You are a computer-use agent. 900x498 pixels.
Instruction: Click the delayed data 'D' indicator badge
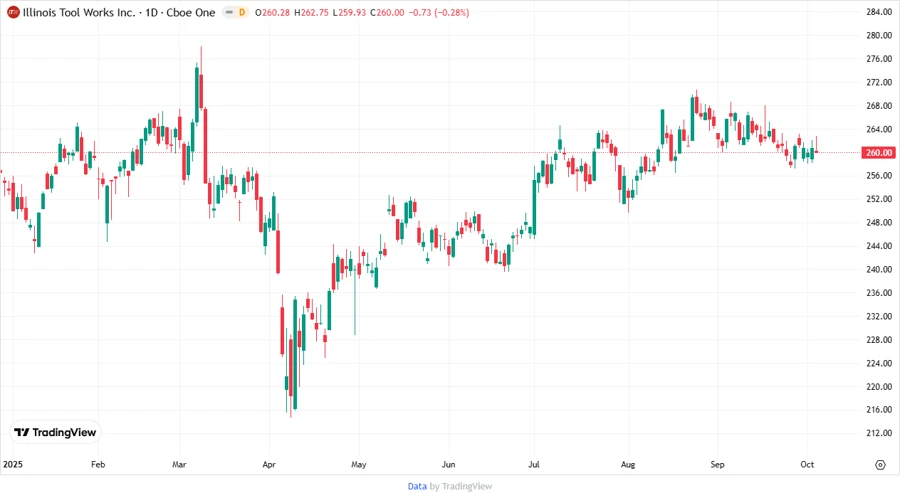click(244, 12)
